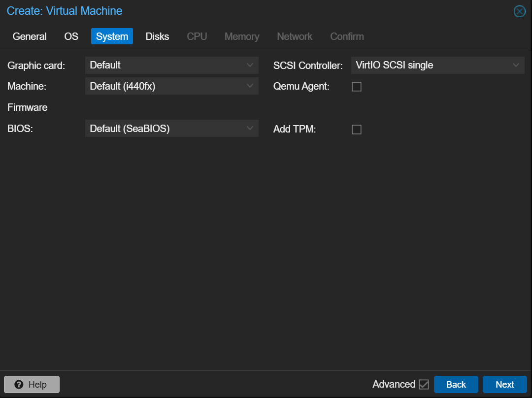Select the System tab

pos(112,36)
